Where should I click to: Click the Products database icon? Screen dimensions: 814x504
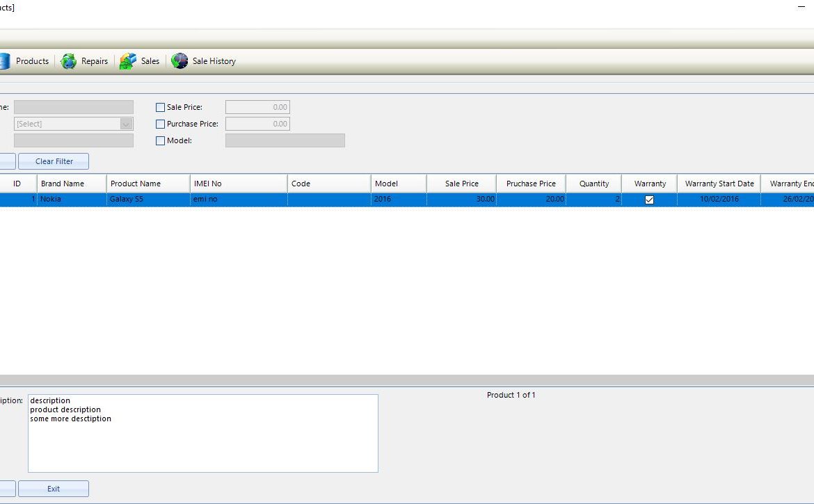coord(3,61)
